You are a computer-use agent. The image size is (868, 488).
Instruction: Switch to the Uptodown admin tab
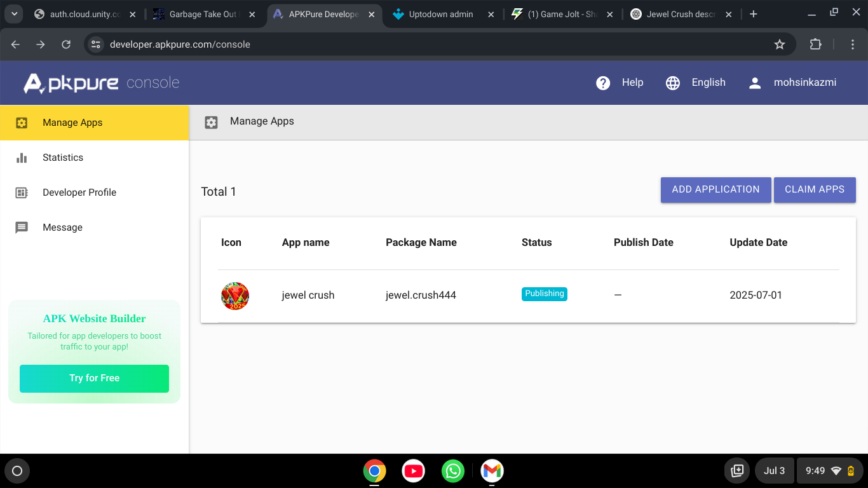[443, 14]
